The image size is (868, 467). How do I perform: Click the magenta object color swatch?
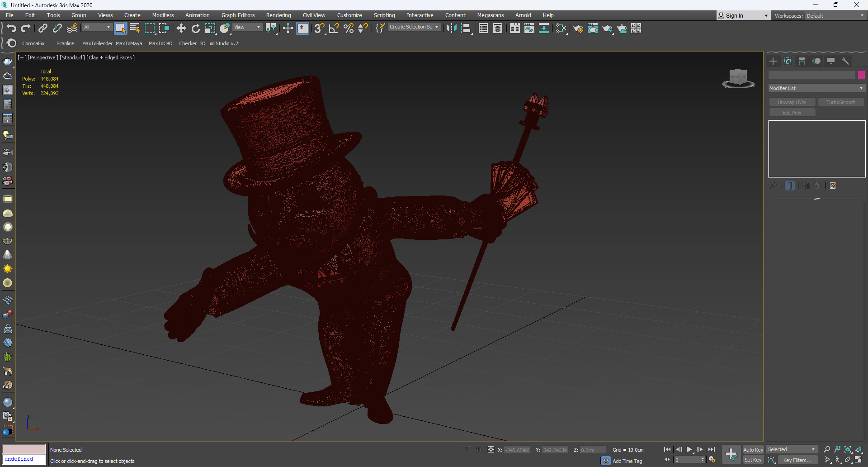pyautogui.click(x=861, y=75)
